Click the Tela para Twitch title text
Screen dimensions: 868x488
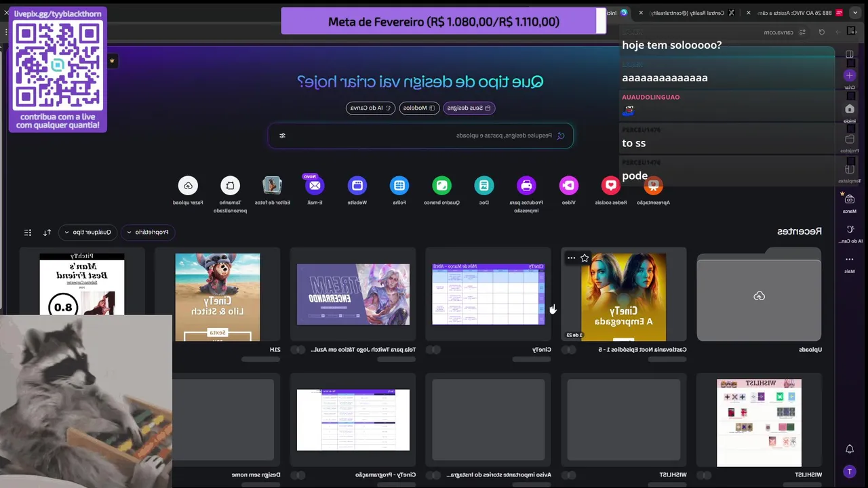[x=363, y=350]
